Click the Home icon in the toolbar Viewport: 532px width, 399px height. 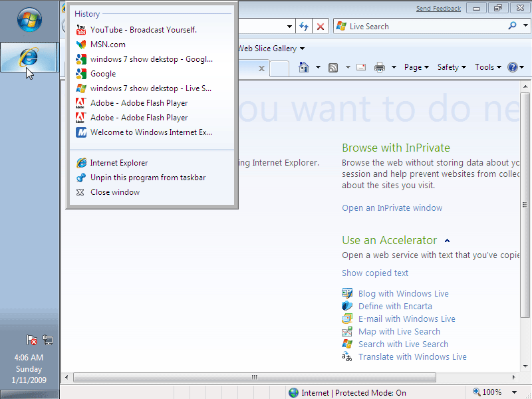click(304, 67)
